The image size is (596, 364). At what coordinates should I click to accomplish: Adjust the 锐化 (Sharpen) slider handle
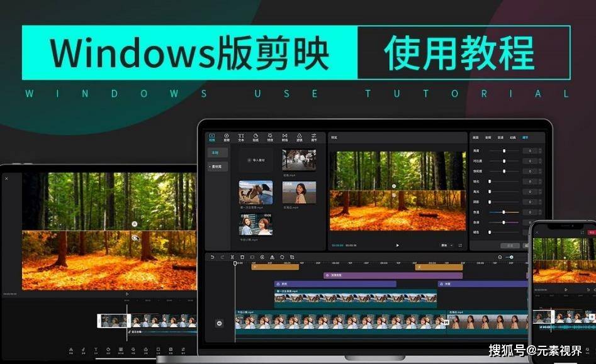tap(490, 182)
